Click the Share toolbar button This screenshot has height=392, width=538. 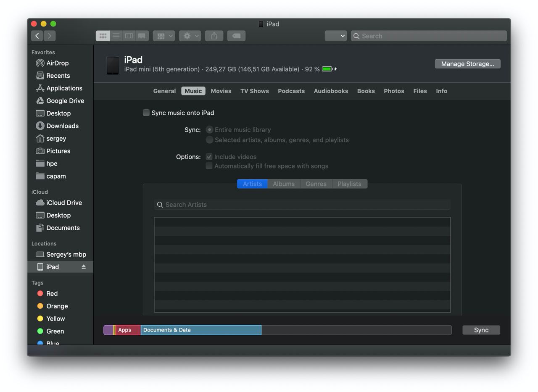click(214, 36)
